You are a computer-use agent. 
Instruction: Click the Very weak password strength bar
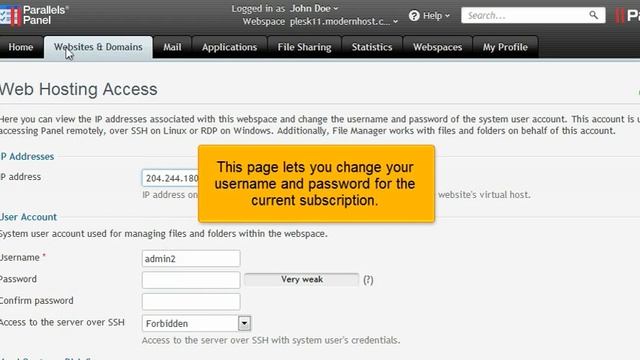click(302, 280)
